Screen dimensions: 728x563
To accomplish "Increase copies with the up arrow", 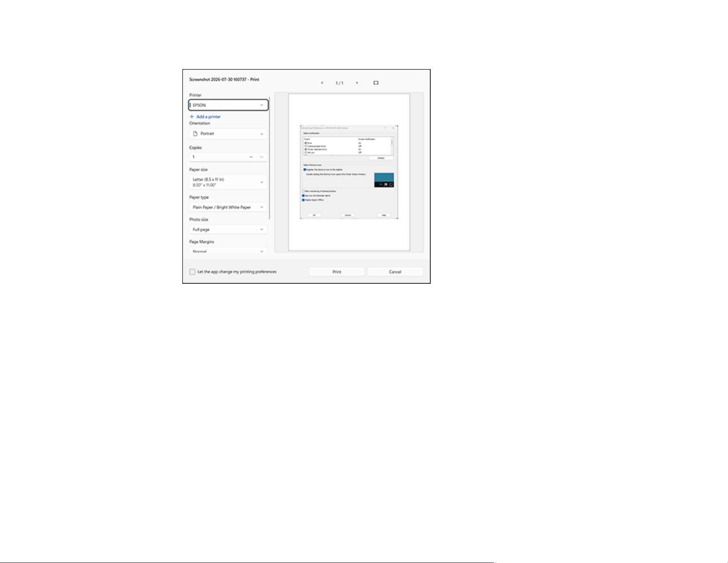I will pyautogui.click(x=251, y=157).
